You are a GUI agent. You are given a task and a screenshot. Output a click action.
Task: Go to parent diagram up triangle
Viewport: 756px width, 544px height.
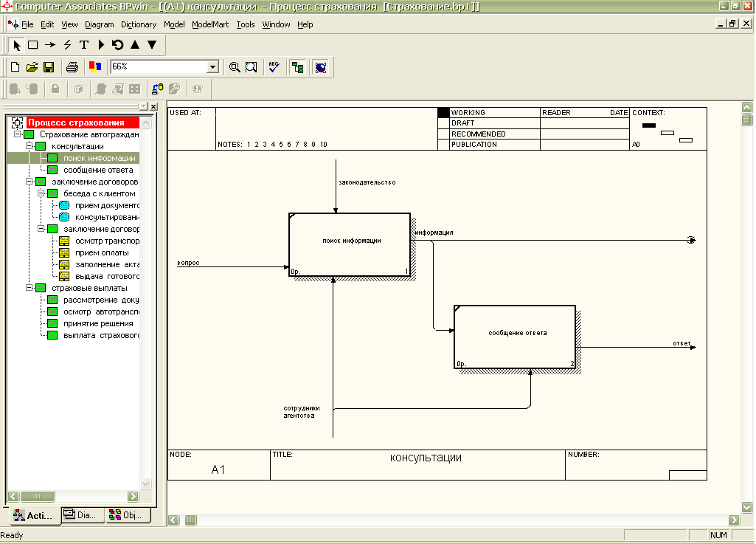[135, 45]
